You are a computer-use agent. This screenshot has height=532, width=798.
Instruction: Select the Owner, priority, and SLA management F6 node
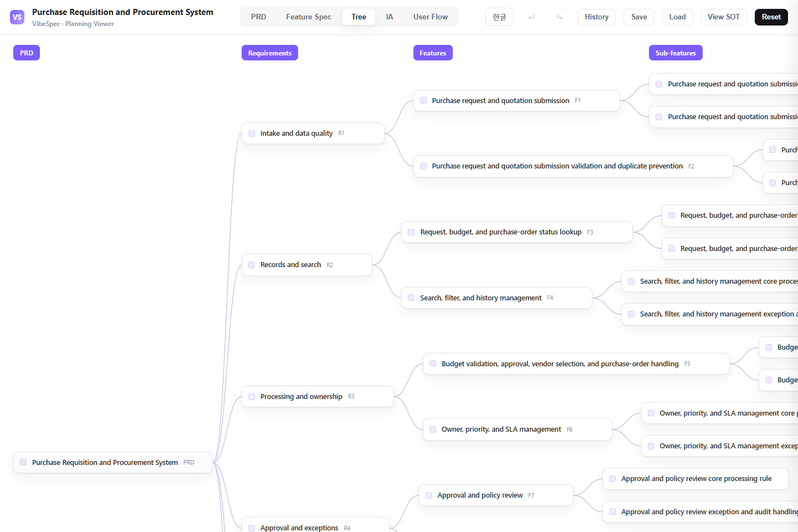[518, 429]
